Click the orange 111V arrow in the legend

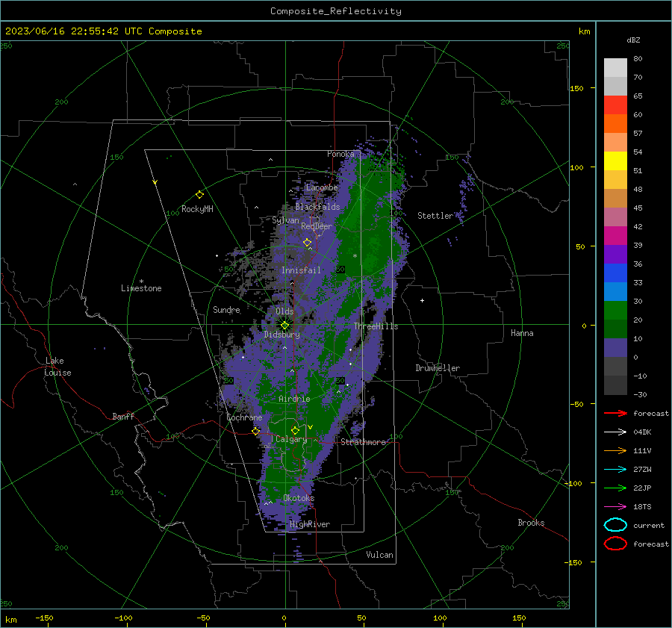615,450
